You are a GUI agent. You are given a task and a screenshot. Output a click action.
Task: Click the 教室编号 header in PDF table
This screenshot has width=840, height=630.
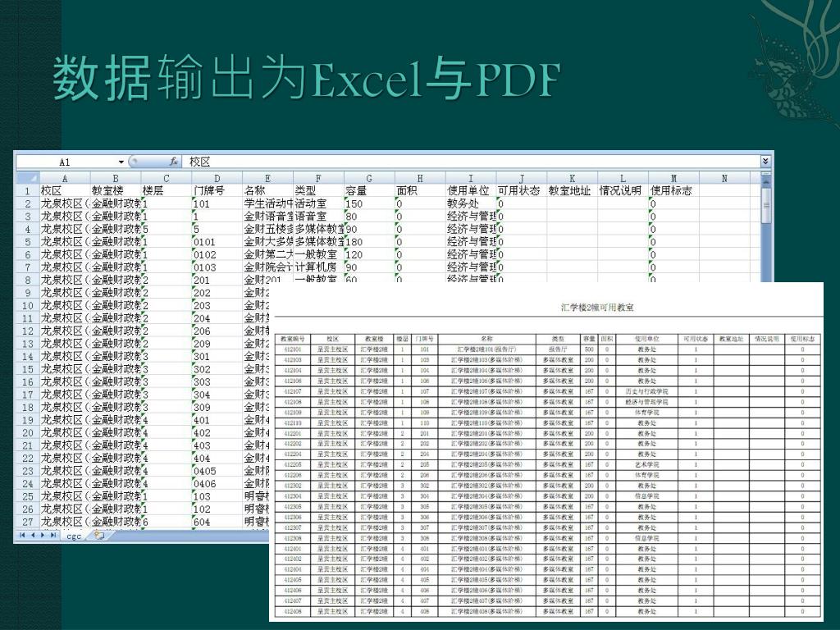(293, 339)
